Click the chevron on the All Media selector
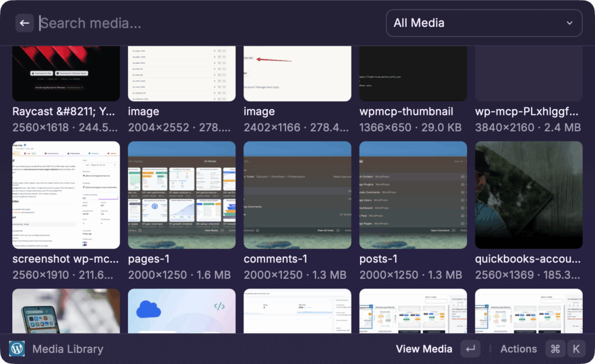This screenshot has width=595, height=364. pos(570,23)
